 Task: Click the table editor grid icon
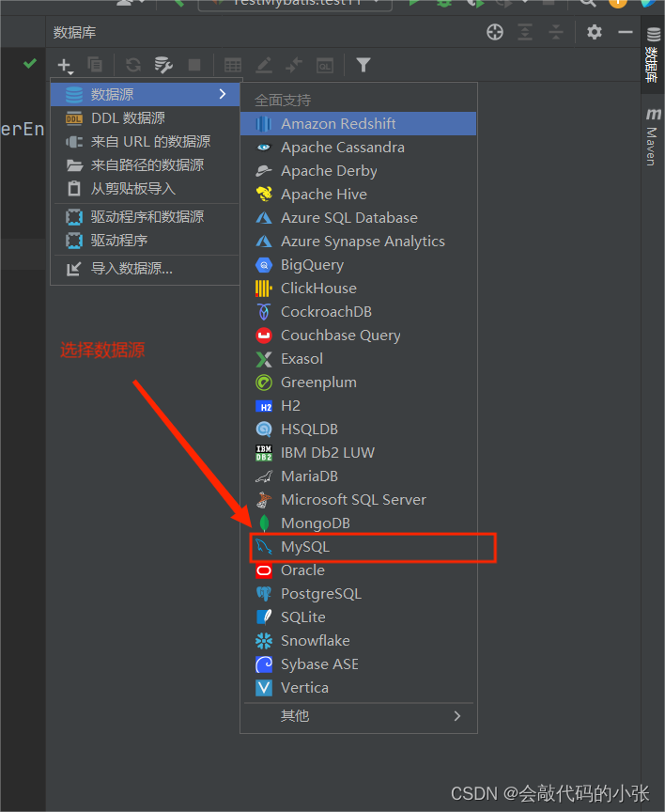click(233, 65)
